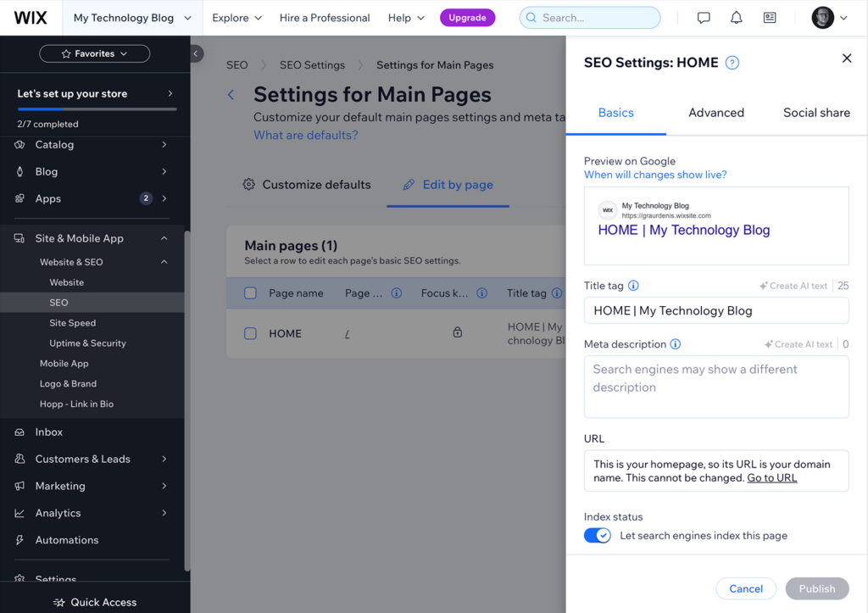Open Site Speed in the sidebar
Image resolution: width=868 pixels, height=613 pixels.
pos(73,323)
